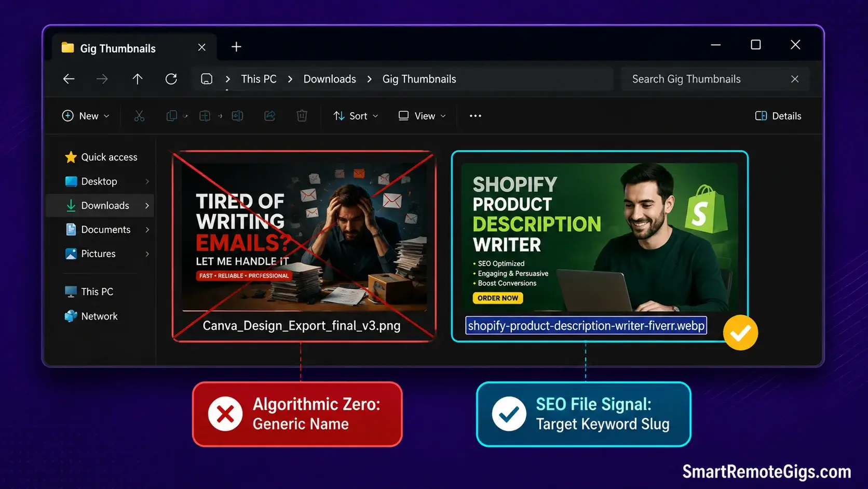
Task: Expand chevron after Downloads breadcrumb
Action: [370, 79]
